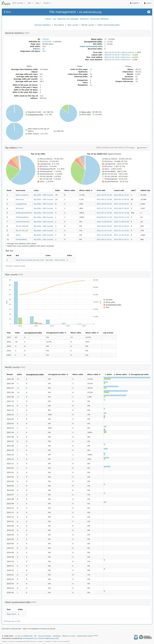Jump to Month counts anchor

(88, 25)
